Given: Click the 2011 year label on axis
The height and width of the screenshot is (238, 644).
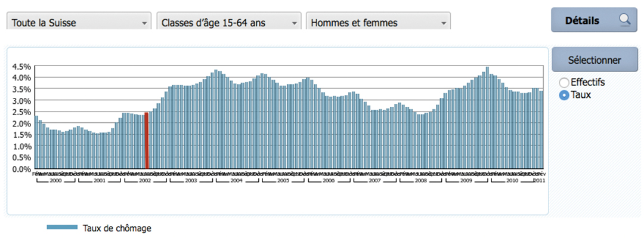Looking at the screenshot, I should click(540, 181).
